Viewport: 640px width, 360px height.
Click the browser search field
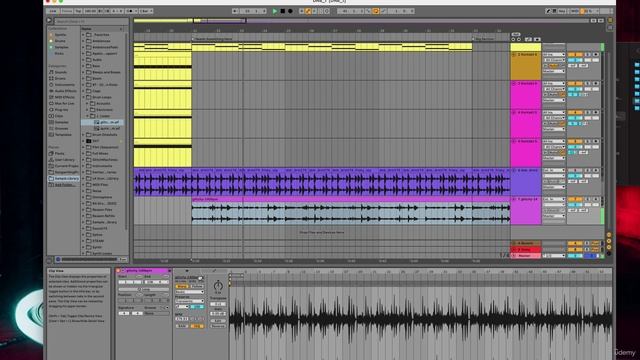[91, 21]
